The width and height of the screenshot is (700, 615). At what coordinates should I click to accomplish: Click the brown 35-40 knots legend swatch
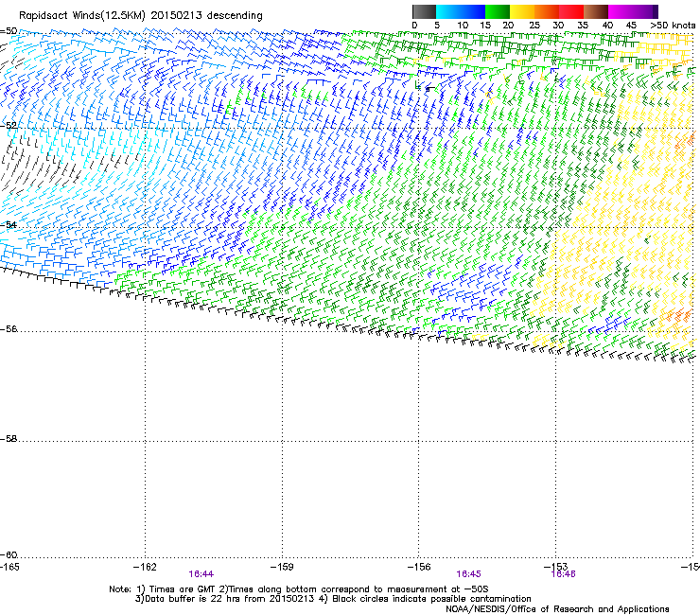pos(596,11)
